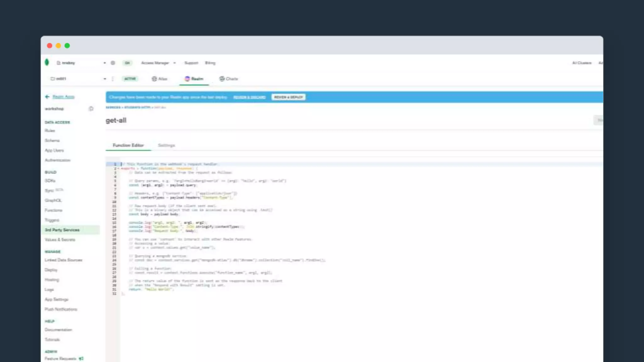This screenshot has width=644, height=362.
Task: Open the Billing link
Action: click(210, 63)
